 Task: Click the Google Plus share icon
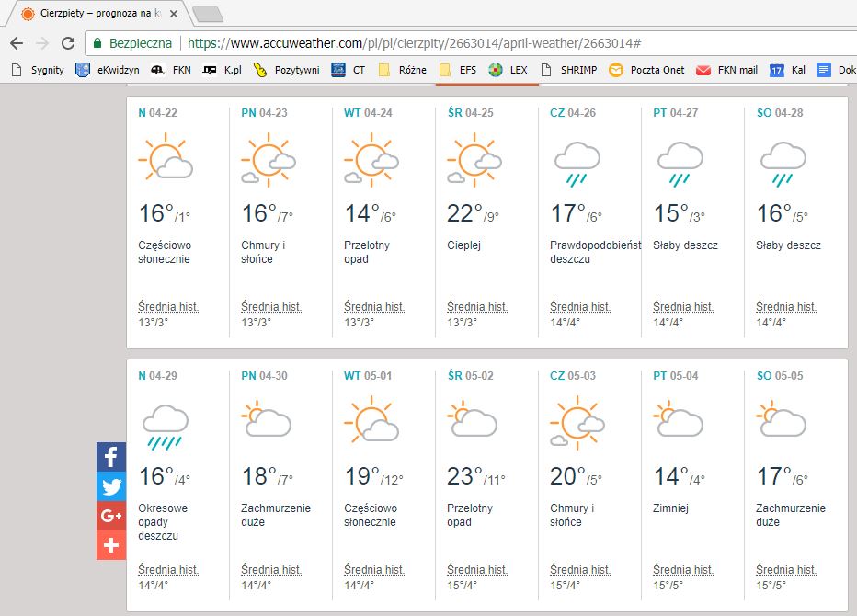111,516
